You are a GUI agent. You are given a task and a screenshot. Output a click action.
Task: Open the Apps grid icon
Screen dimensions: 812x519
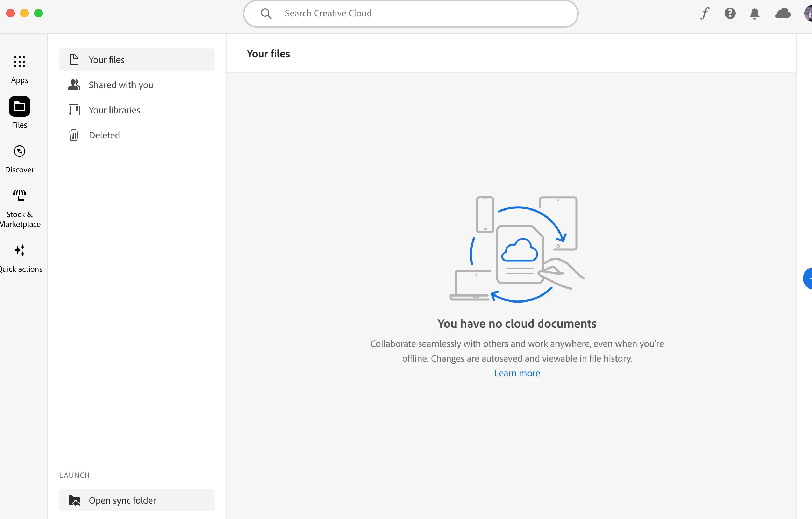20,62
